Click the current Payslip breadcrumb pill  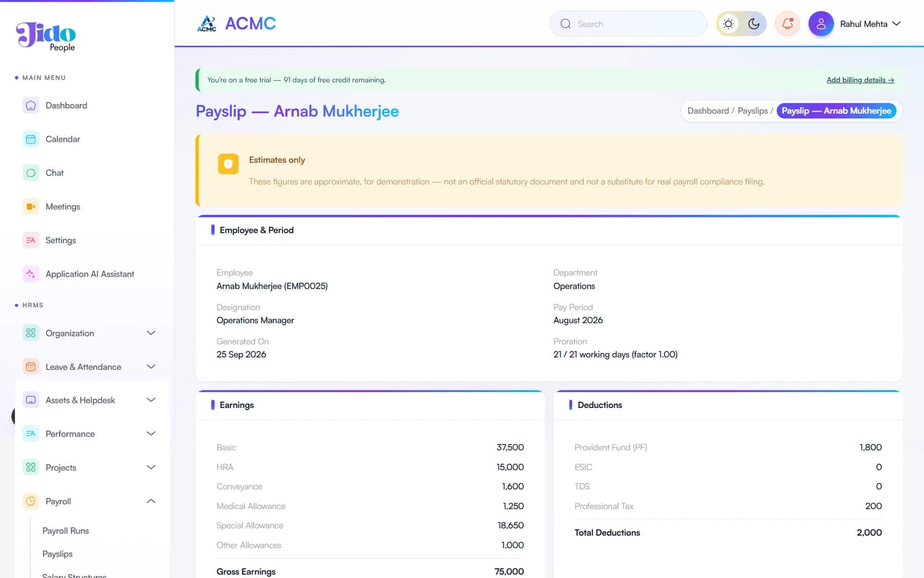click(x=836, y=111)
